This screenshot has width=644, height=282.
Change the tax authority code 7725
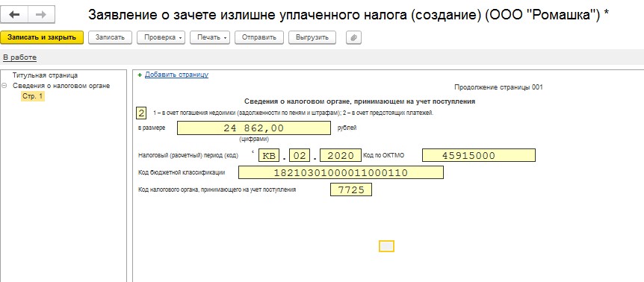351,189
